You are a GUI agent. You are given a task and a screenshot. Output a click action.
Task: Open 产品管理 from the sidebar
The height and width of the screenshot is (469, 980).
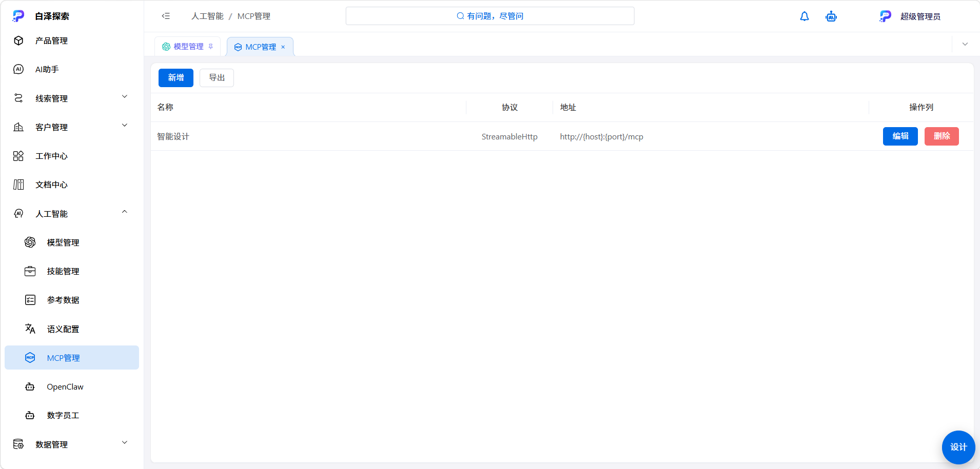coord(72,40)
